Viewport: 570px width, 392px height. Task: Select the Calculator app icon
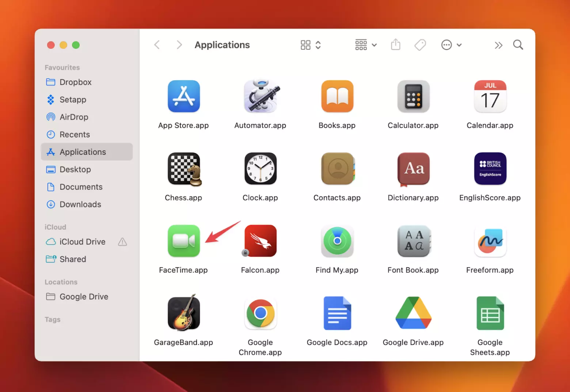[413, 96]
